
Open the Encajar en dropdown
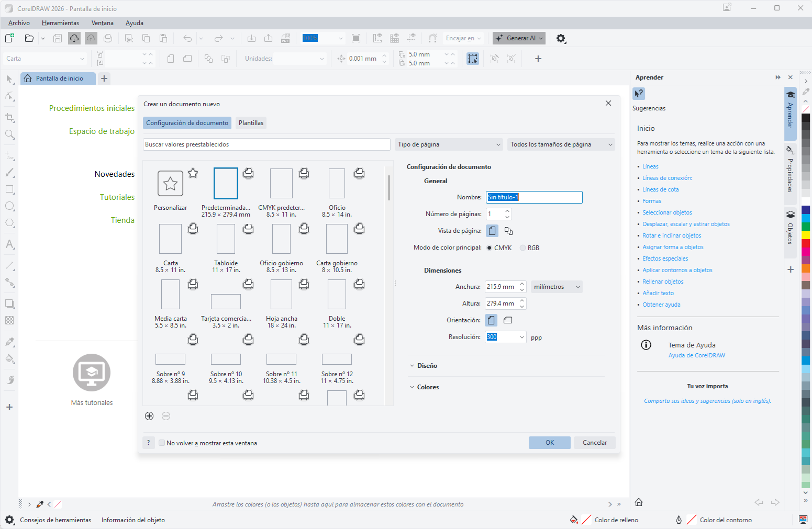click(463, 38)
